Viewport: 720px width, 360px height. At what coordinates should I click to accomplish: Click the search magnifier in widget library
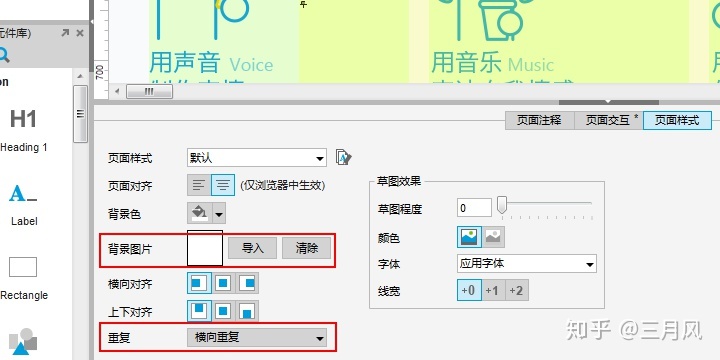(x=4, y=56)
